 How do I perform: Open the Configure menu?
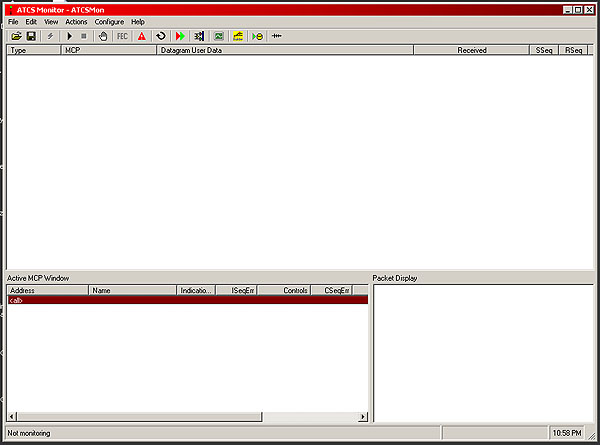[x=109, y=21]
